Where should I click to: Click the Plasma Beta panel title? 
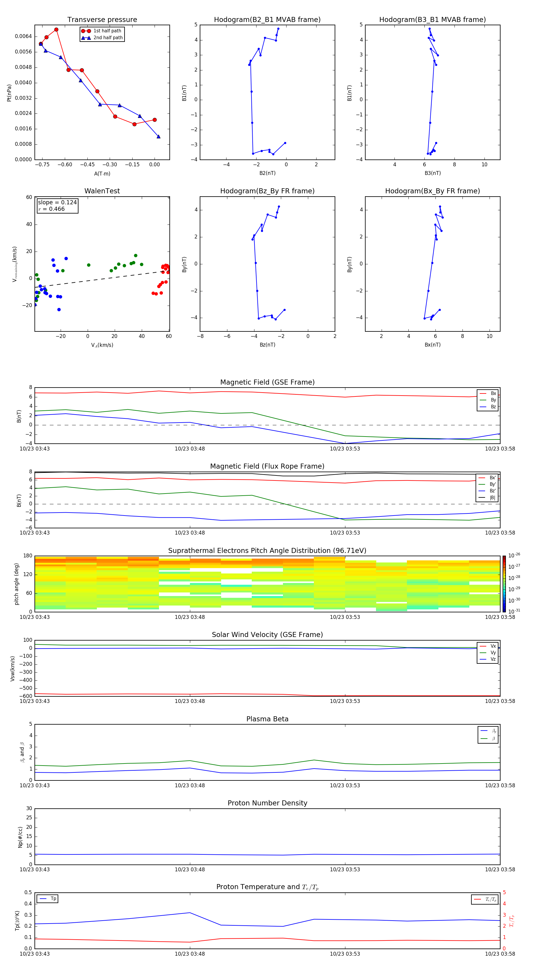tap(267, 719)
